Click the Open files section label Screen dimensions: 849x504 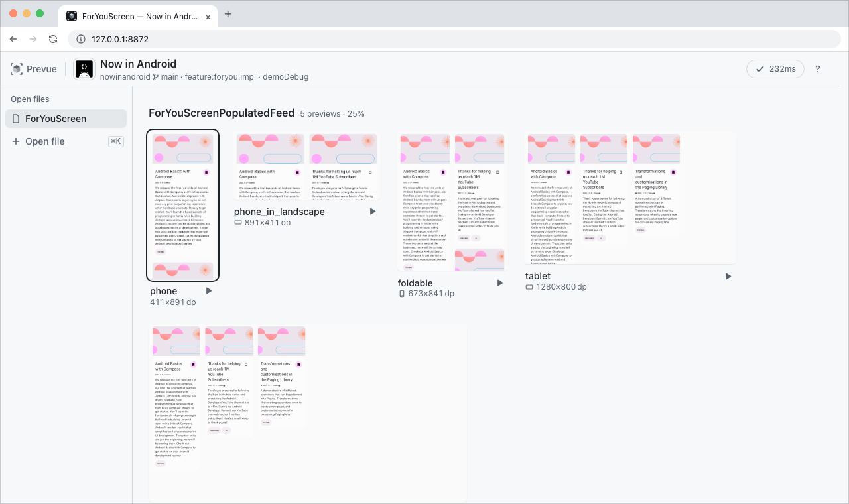[30, 99]
